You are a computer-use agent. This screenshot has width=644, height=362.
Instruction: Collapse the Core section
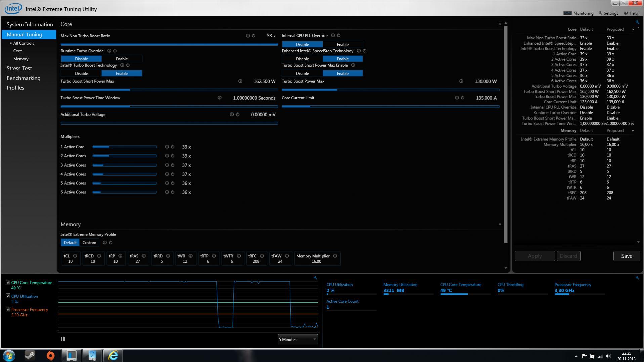pyautogui.click(x=500, y=24)
